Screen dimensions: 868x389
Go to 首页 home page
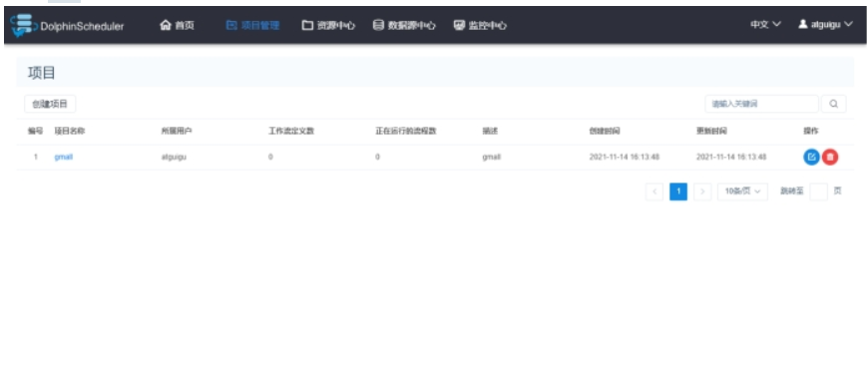(x=178, y=26)
